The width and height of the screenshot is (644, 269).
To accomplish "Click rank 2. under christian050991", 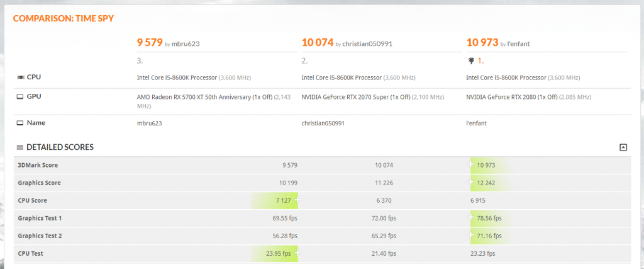I will [305, 61].
